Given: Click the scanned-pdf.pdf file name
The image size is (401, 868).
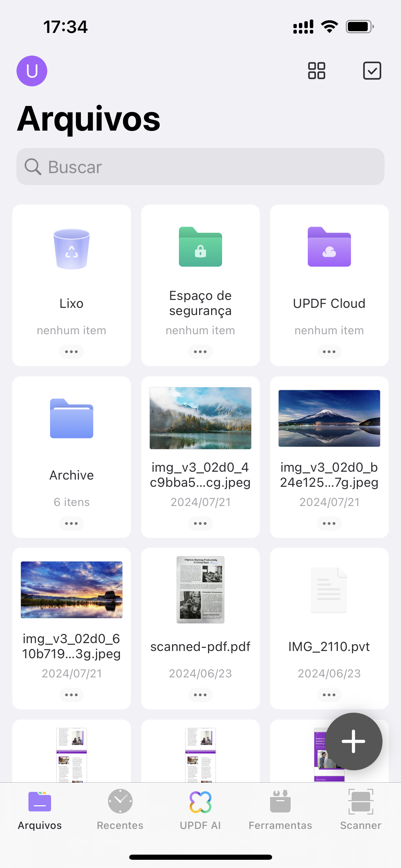Looking at the screenshot, I should point(200,647).
